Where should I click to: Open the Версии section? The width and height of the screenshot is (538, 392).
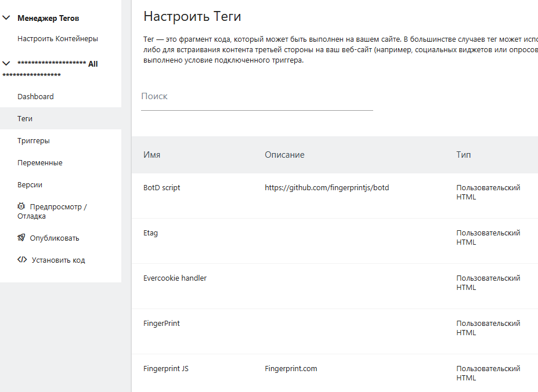(31, 184)
